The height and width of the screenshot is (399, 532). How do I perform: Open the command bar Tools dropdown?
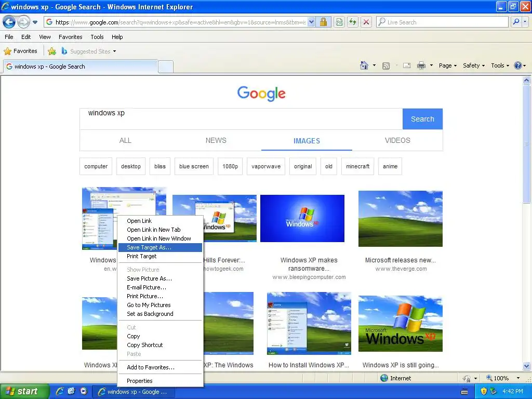[x=500, y=65]
